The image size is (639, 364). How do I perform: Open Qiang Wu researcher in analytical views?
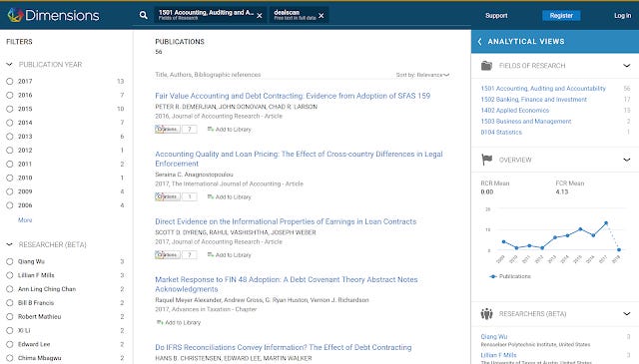coord(494,337)
